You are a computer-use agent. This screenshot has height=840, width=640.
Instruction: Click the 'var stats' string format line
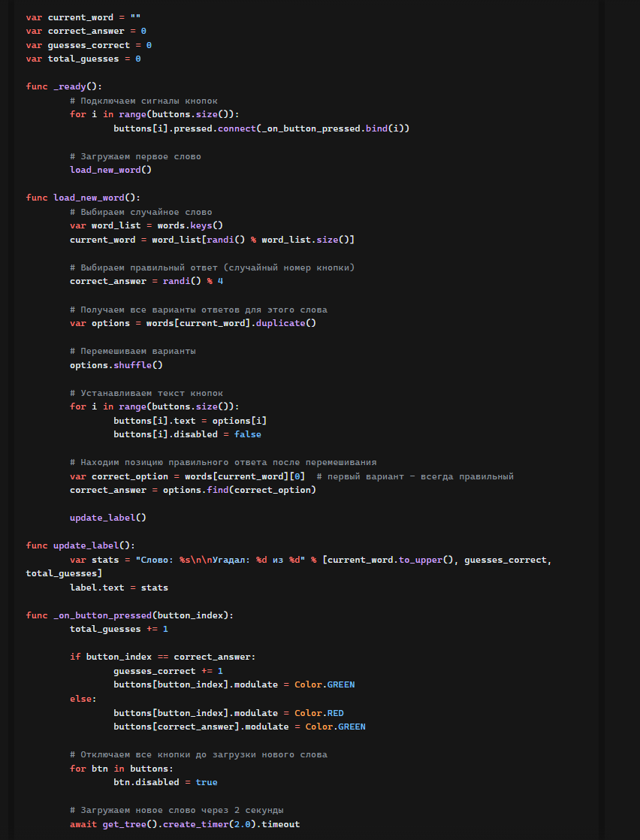[x=311, y=561]
